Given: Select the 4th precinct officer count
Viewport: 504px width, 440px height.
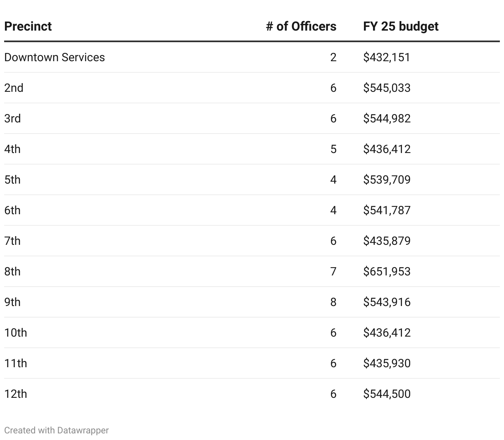Looking at the screenshot, I should [x=333, y=149].
